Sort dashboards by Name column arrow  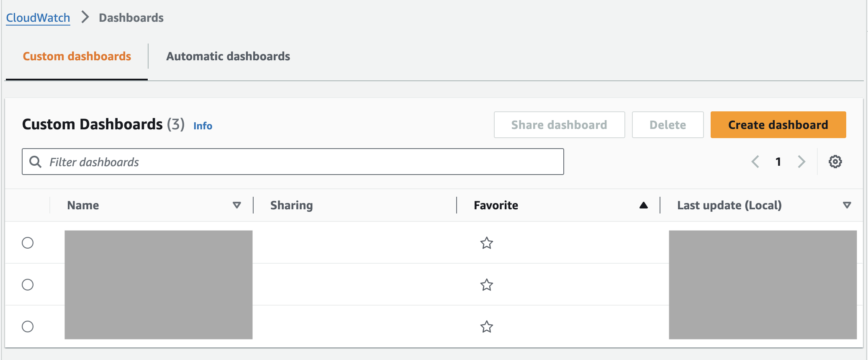(x=237, y=205)
